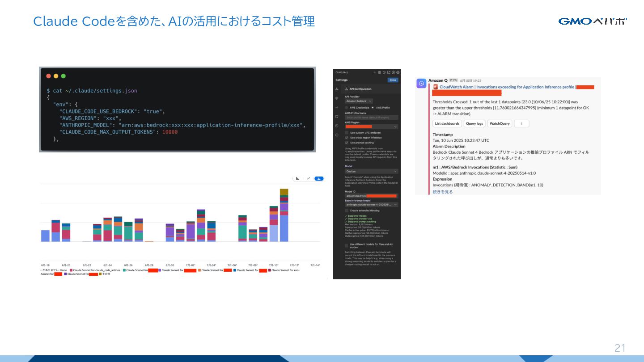Open the general settings gear in Cline sidebar
644x362 pixels.
pos(337,98)
